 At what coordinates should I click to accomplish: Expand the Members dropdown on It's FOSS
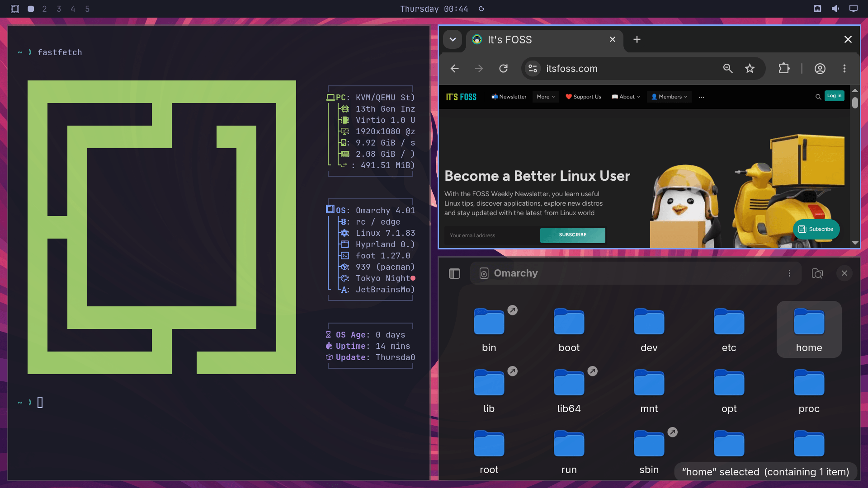pyautogui.click(x=670, y=97)
